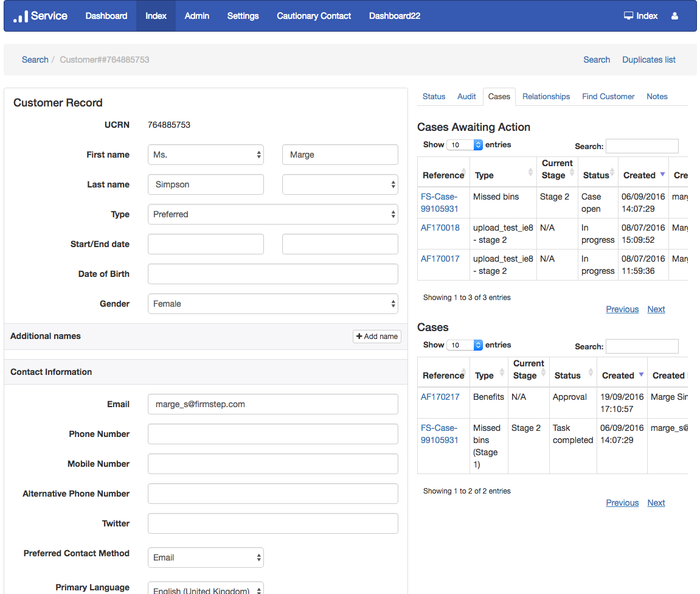Click Search link at top right
700x594 pixels.
597,60
